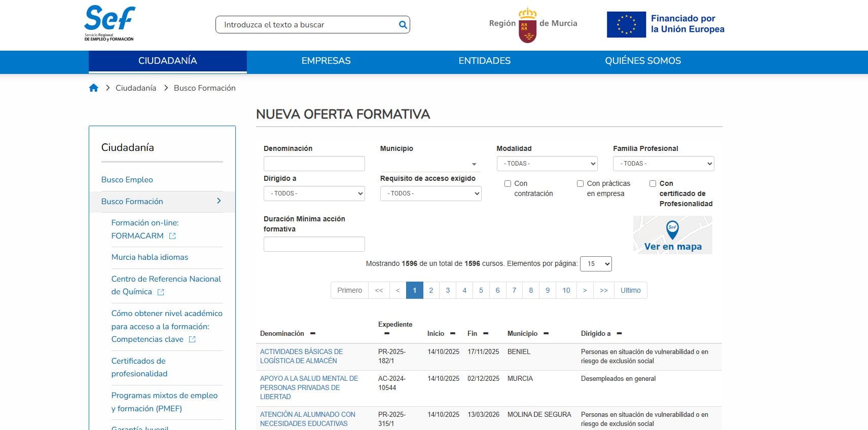Screen dimensions: 868x430
Task: Switch to the Empresas tab
Action: coord(326,61)
